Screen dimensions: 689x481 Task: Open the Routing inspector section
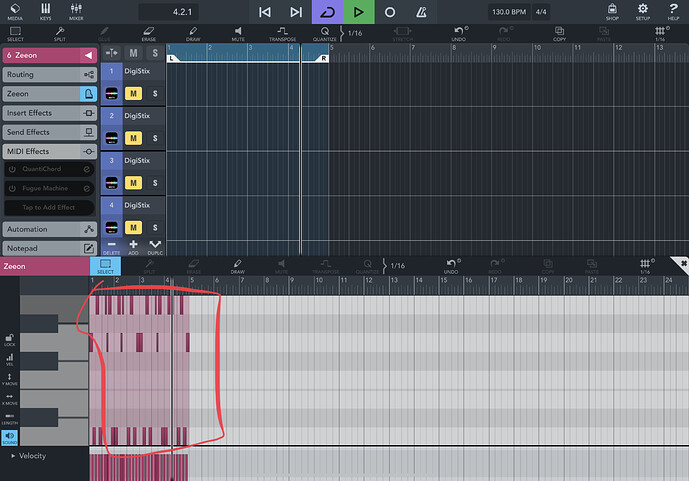pos(50,75)
